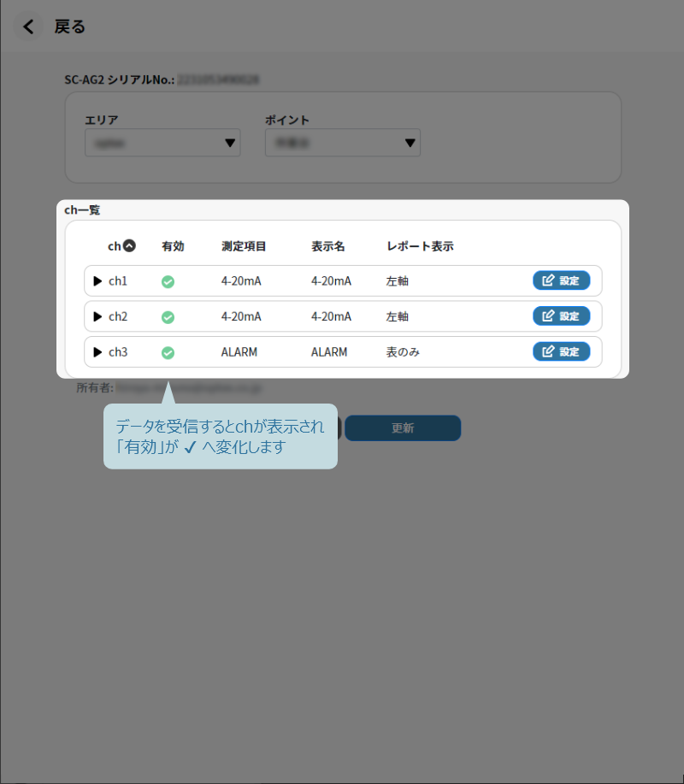Click the green valid checkmark for ch3
Viewport: 684px width, 784px height.
click(168, 353)
